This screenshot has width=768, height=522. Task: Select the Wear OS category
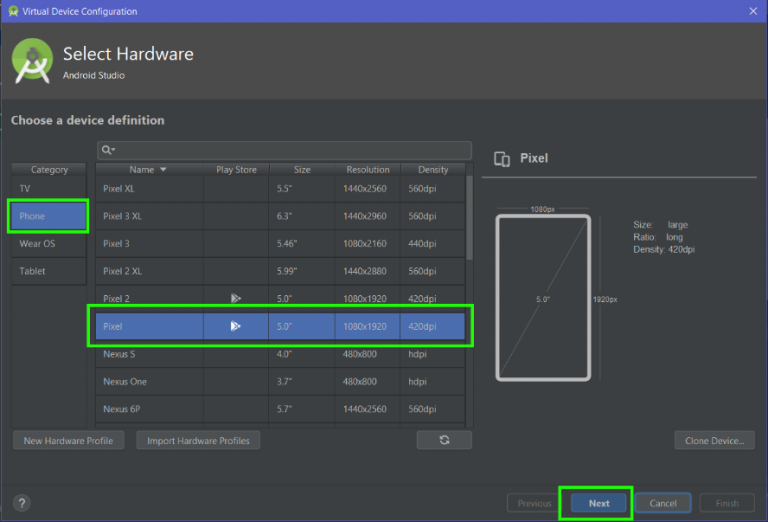pos(49,243)
